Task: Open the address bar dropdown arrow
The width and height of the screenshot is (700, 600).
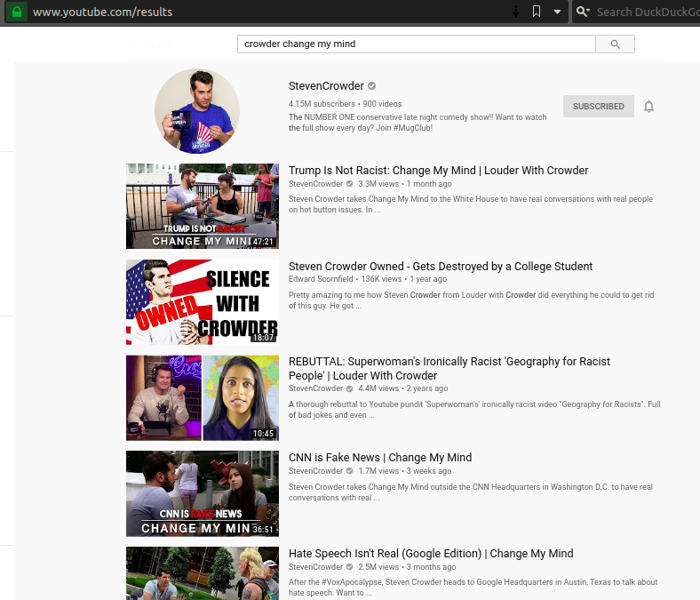Action: [557, 12]
